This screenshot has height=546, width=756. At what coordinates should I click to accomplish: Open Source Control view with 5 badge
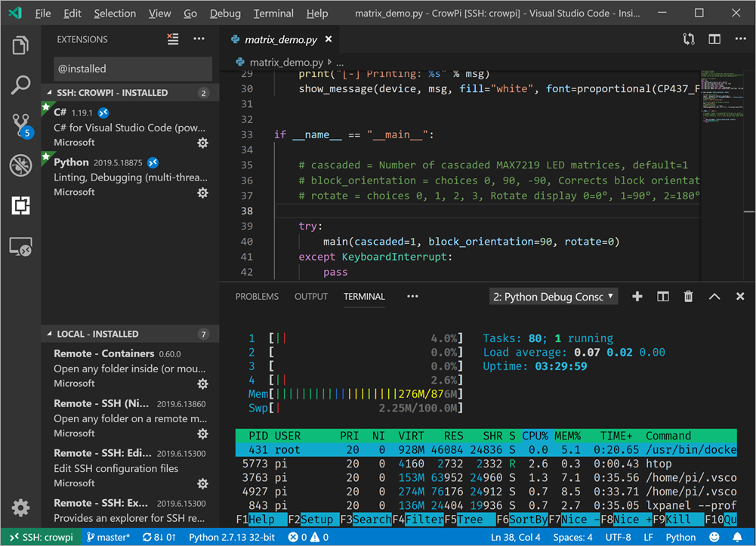click(x=22, y=126)
